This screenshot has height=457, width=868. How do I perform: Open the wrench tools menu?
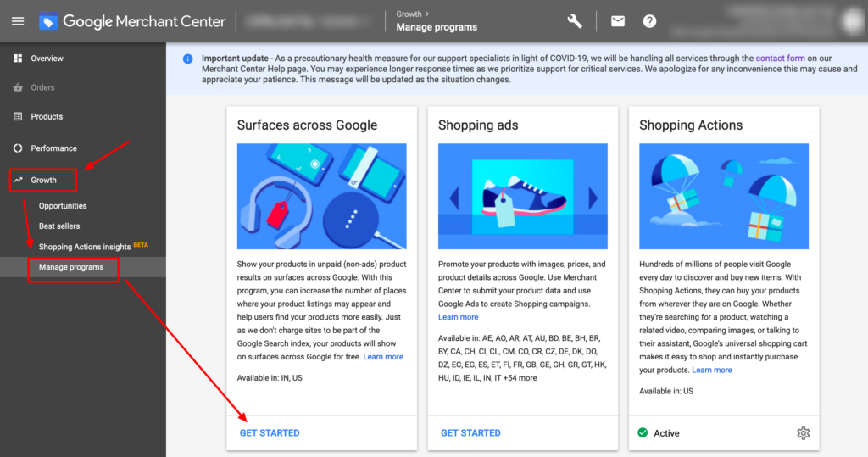(575, 21)
